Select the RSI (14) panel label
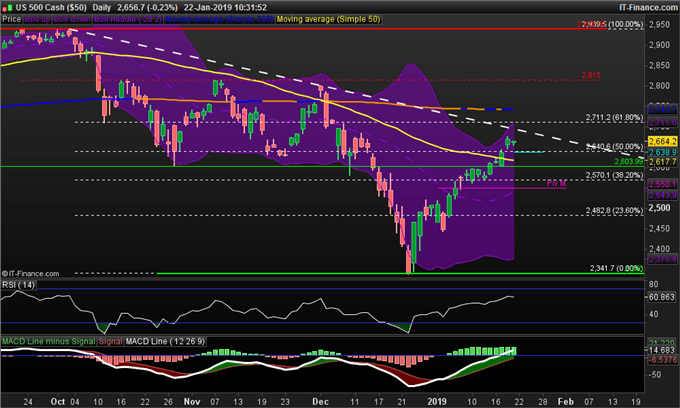The image size is (680, 408). (18, 285)
